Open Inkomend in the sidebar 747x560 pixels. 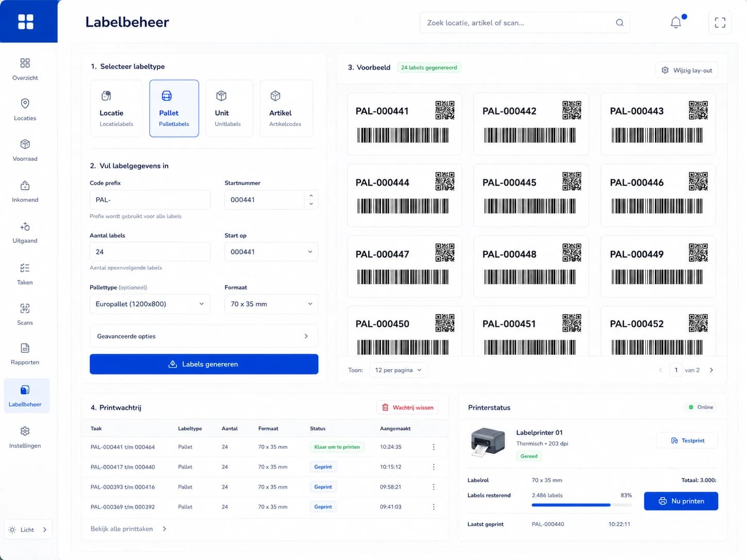(25, 191)
